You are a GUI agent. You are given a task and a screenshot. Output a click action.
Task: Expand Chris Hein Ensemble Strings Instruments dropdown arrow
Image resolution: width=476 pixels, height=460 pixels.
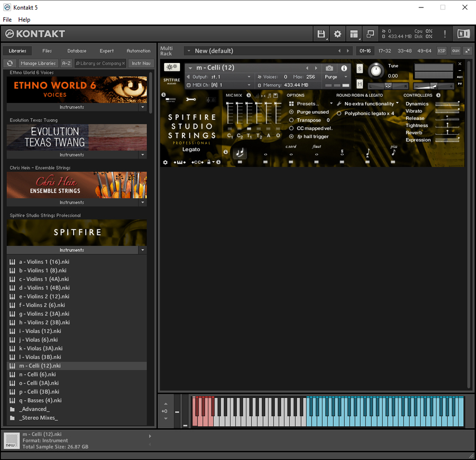pos(143,203)
